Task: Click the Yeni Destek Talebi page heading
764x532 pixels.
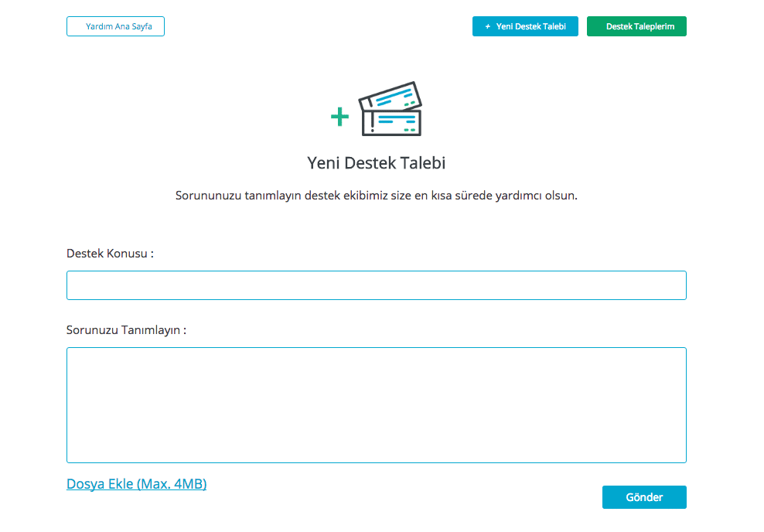Action: (376, 163)
